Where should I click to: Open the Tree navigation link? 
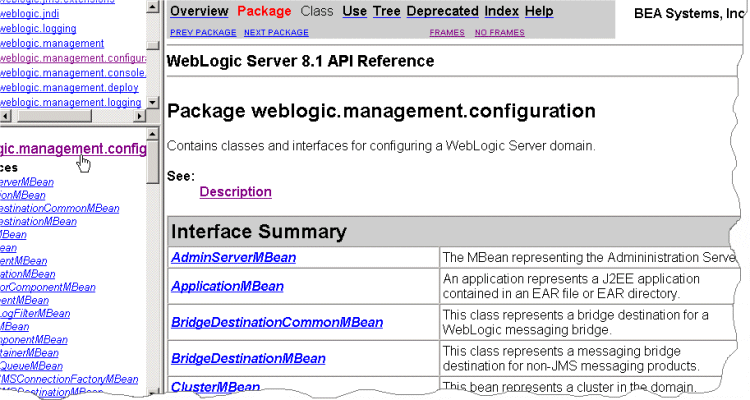[x=386, y=11]
